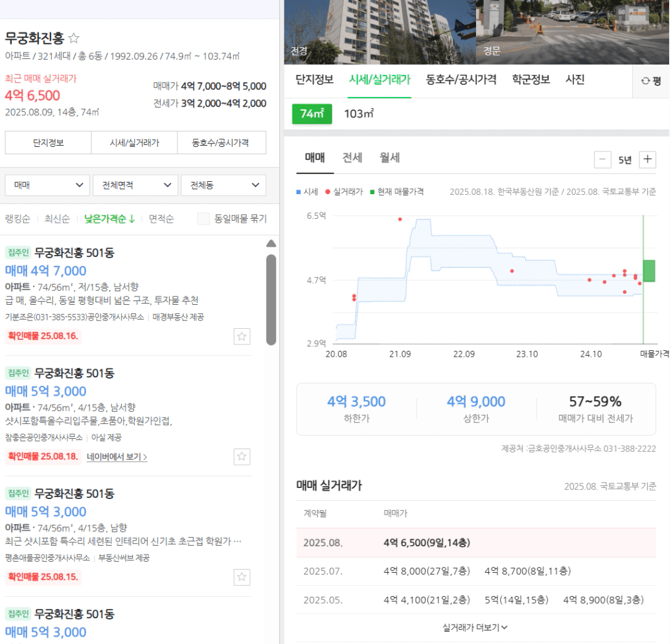Select 5억(14일,15층) transaction

[516, 600]
